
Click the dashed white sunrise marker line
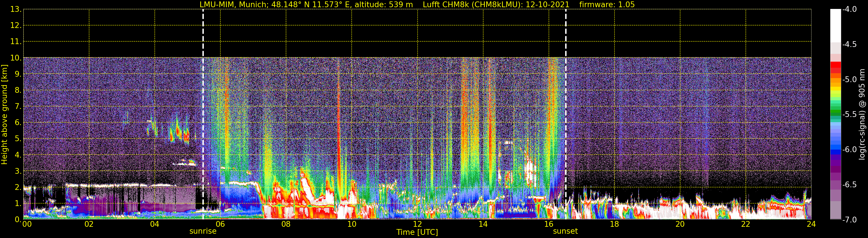coord(203,114)
